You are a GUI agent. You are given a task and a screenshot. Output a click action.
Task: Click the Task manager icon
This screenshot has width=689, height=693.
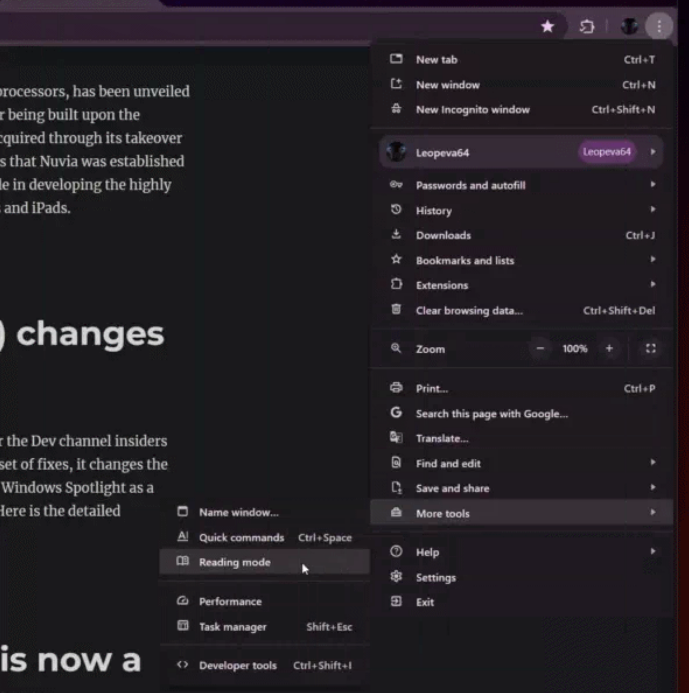coord(183,625)
